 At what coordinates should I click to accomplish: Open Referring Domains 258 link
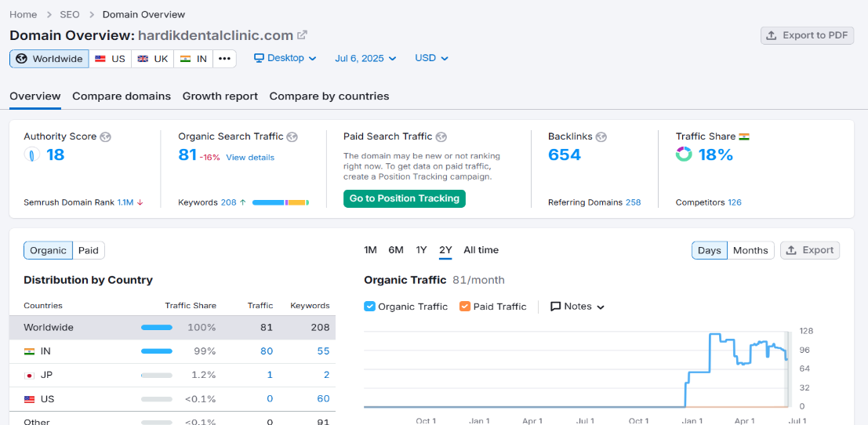click(633, 202)
